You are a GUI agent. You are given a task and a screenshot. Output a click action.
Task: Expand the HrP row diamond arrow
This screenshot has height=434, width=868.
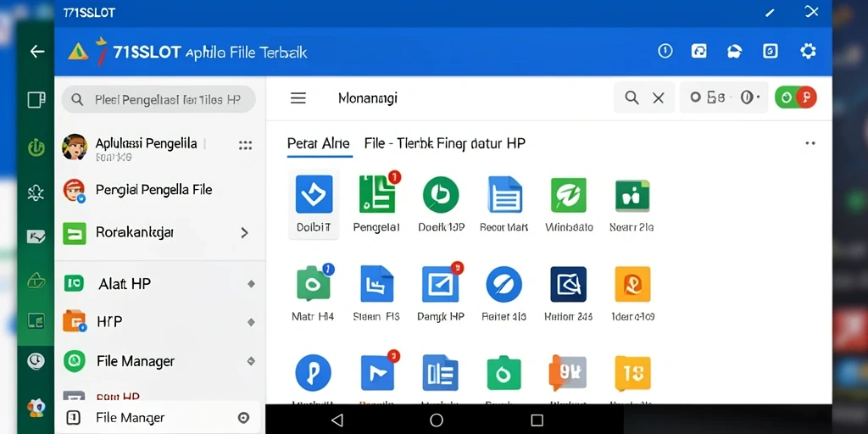point(251,321)
